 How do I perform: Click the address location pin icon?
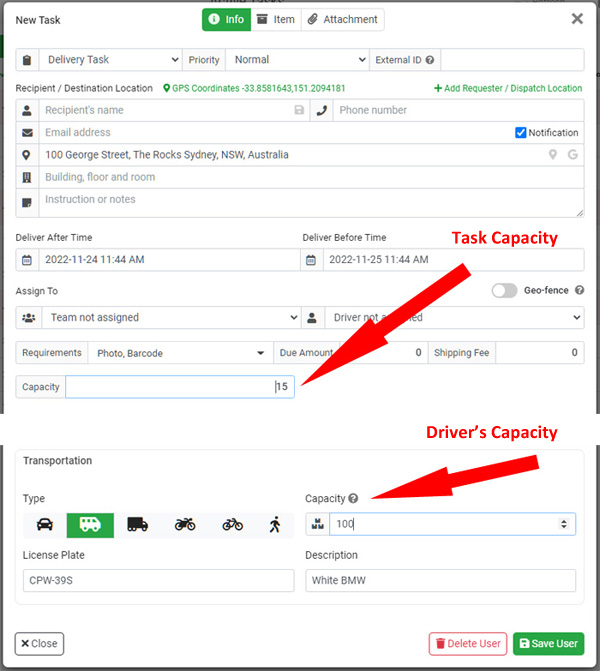click(x=27, y=155)
